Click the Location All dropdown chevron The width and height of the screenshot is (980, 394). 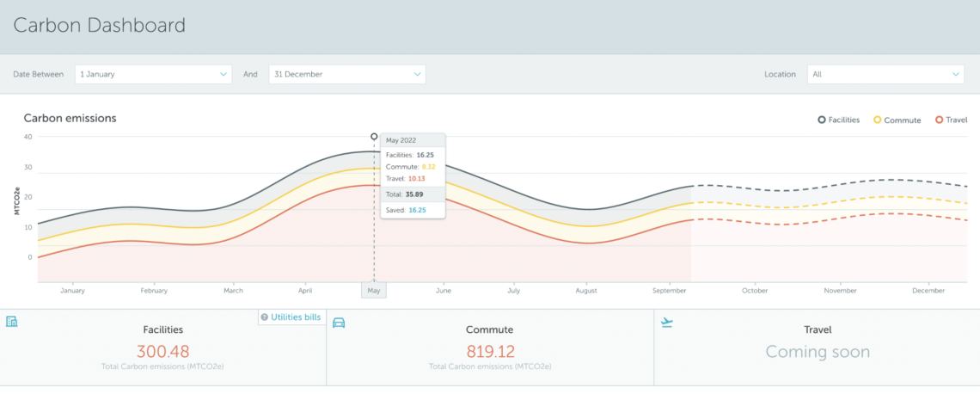tap(956, 75)
